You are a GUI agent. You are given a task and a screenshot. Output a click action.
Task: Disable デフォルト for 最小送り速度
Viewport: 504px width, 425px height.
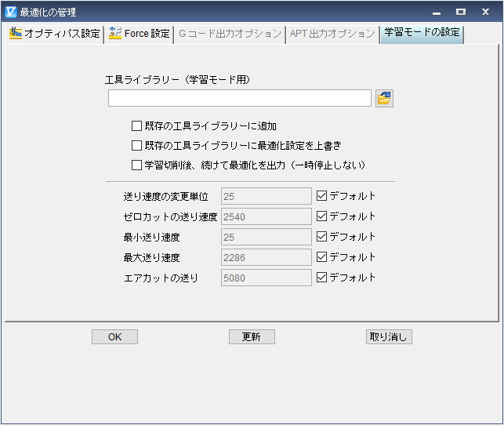pyautogui.click(x=321, y=237)
